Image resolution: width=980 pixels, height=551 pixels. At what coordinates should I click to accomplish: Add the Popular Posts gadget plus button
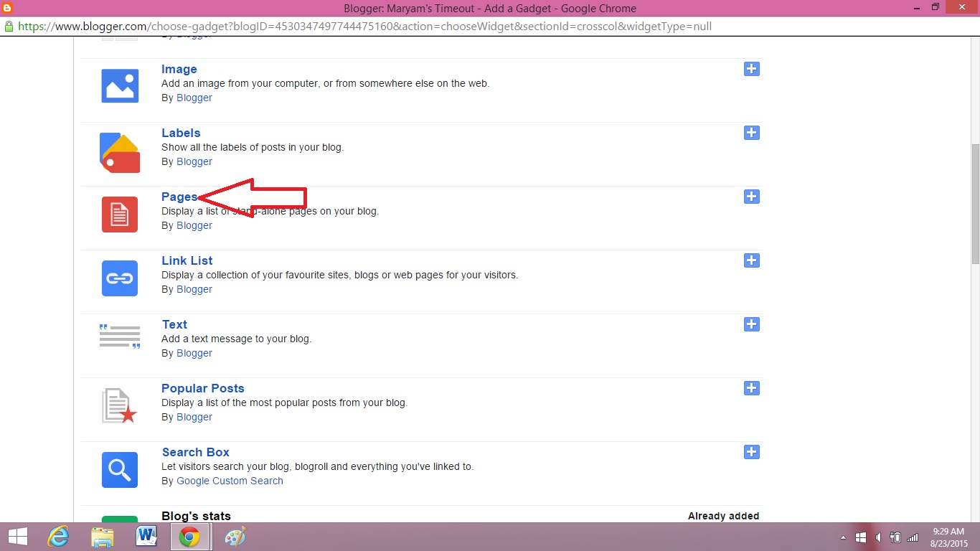tap(751, 388)
